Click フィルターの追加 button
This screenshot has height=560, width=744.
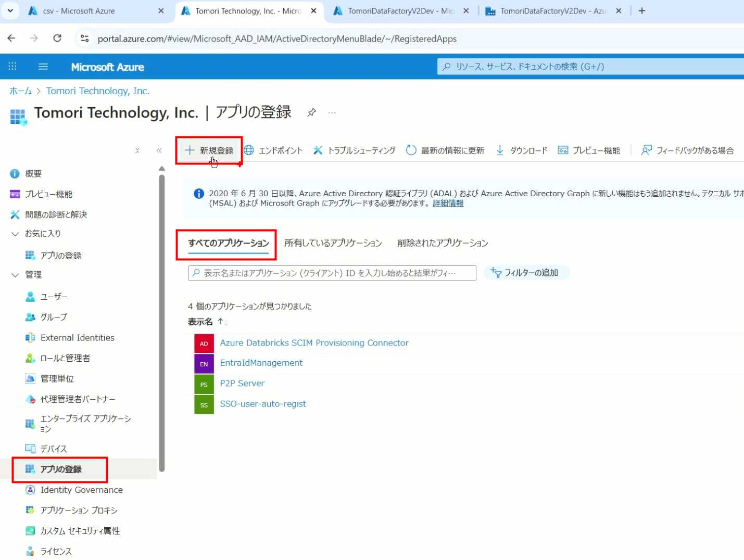point(526,273)
